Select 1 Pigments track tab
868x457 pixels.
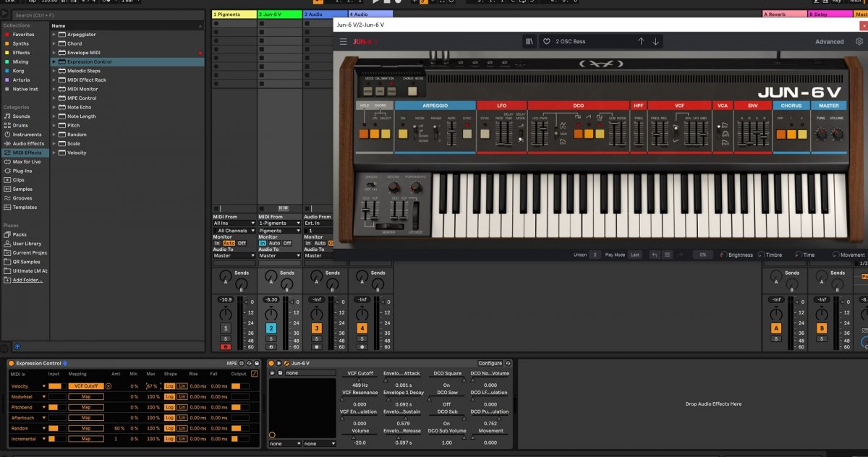click(x=234, y=14)
